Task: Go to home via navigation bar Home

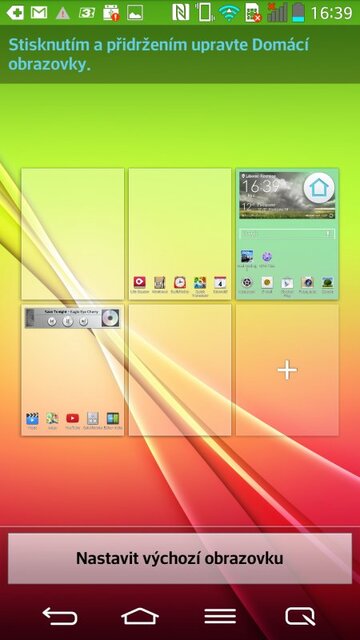Action: tap(140, 616)
